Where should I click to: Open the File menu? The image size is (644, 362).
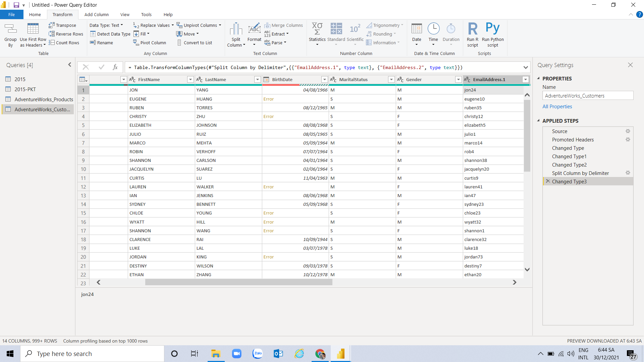point(12,14)
